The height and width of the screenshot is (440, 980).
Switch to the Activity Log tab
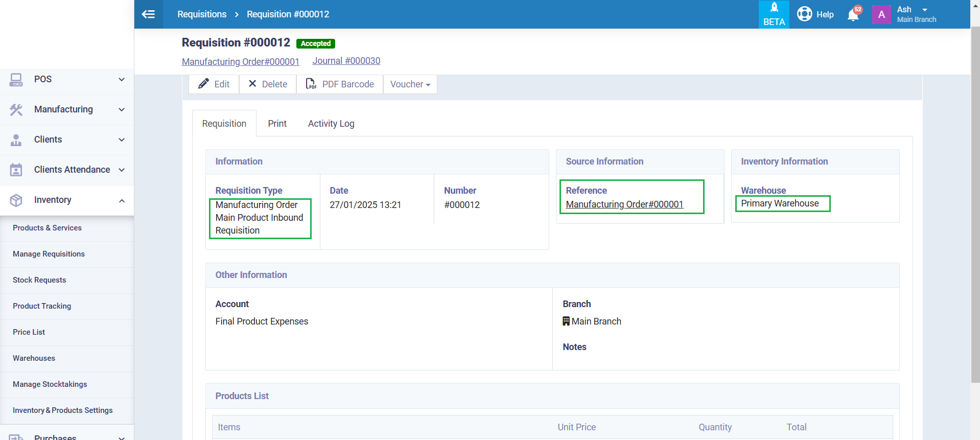(331, 124)
